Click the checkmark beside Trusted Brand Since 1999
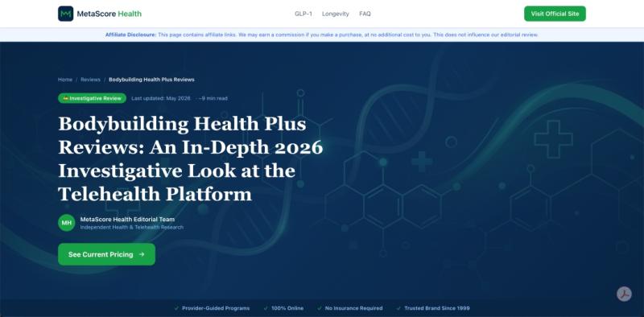This screenshot has height=317, width=644. pyautogui.click(x=398, y=308)
